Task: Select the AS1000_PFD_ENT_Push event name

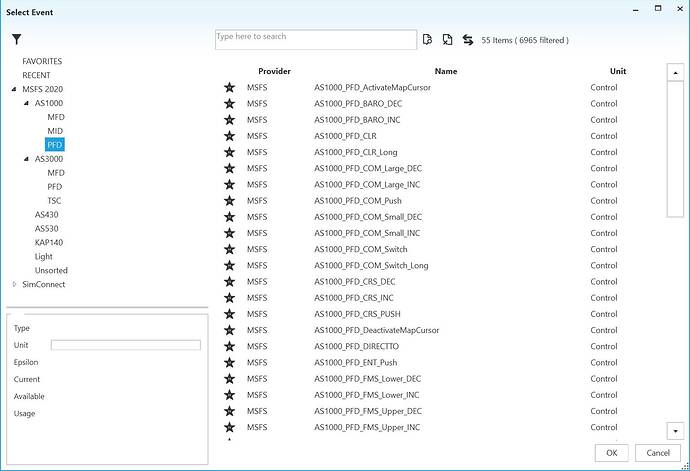Action: pyautogui.click(x=356, y=363)
